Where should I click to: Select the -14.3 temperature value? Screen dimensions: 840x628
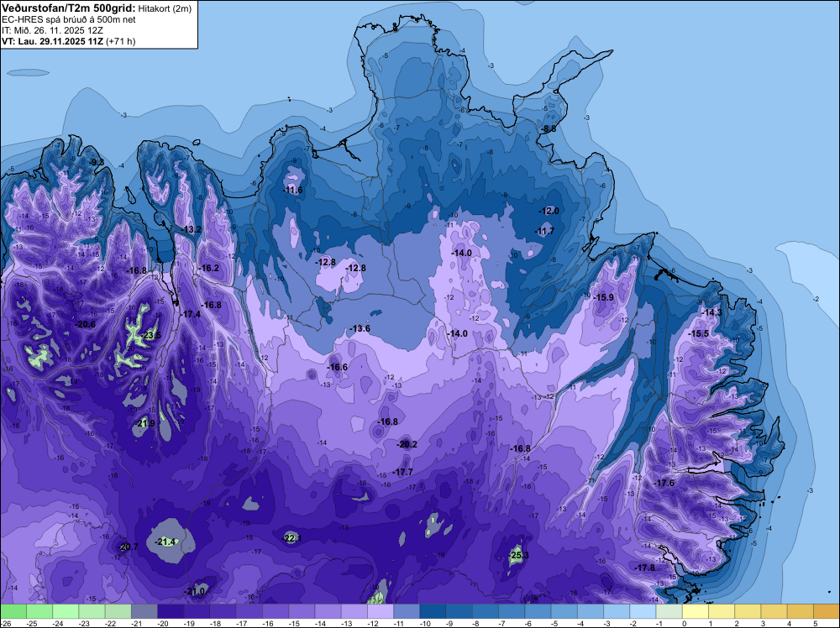(712, 312)
